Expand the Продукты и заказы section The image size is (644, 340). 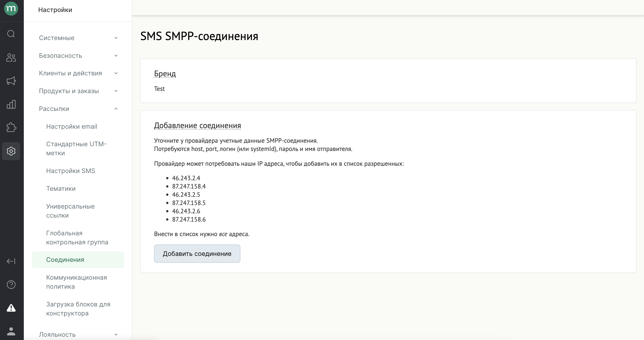pos(78,91)
